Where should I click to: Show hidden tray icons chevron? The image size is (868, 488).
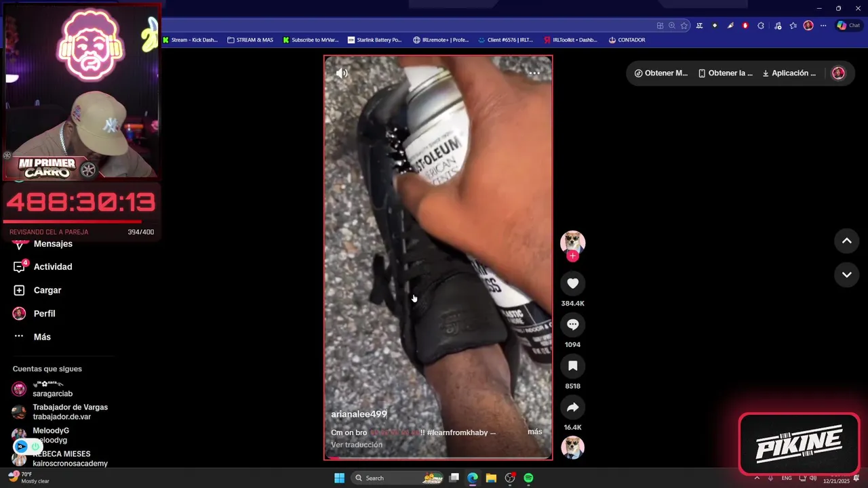click(757, 478)
